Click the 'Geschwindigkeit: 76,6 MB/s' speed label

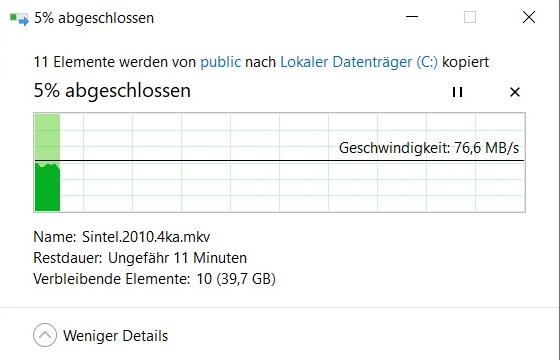[429, 148]
